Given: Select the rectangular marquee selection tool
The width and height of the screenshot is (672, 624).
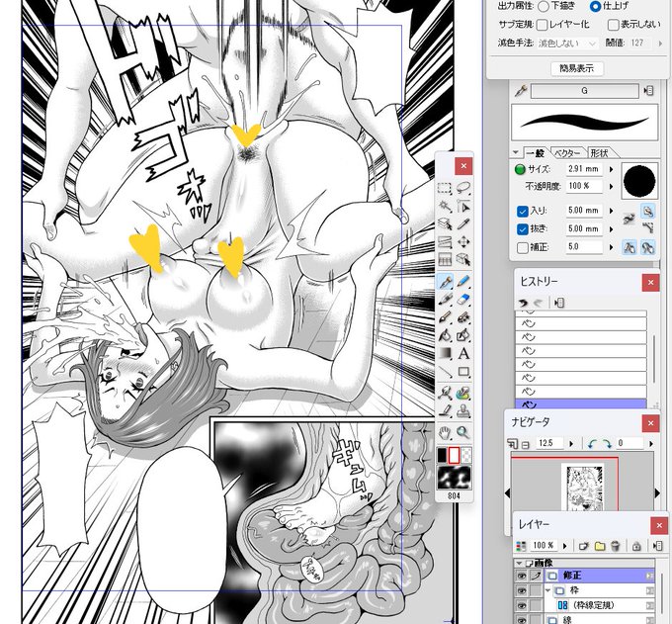Looking at the screenshot, I should pyautogui.click(x=445, y=189).
